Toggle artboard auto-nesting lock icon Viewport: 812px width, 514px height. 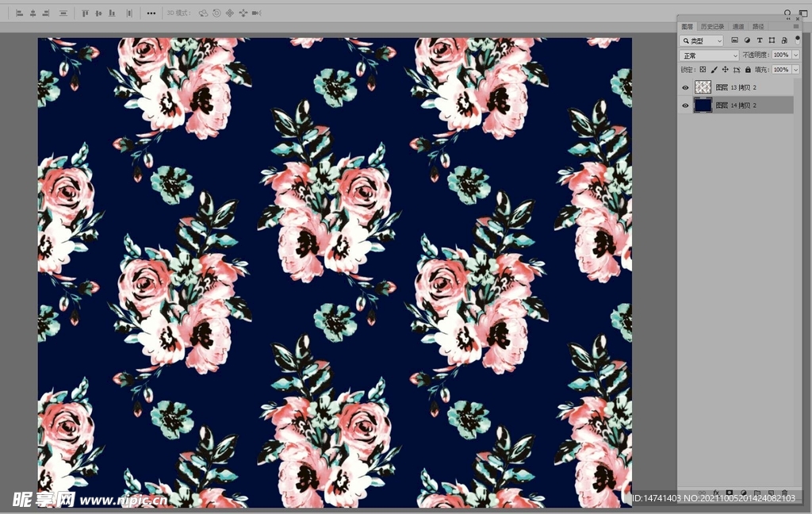[737, 70]
